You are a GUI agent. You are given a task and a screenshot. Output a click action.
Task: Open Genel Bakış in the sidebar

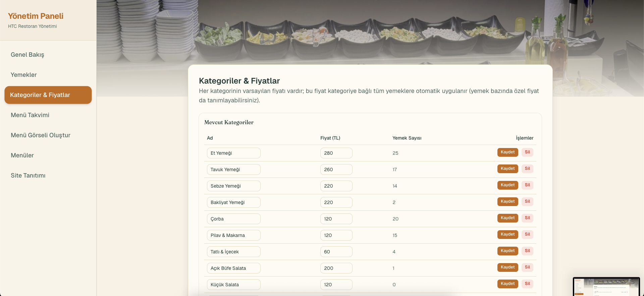48,55
